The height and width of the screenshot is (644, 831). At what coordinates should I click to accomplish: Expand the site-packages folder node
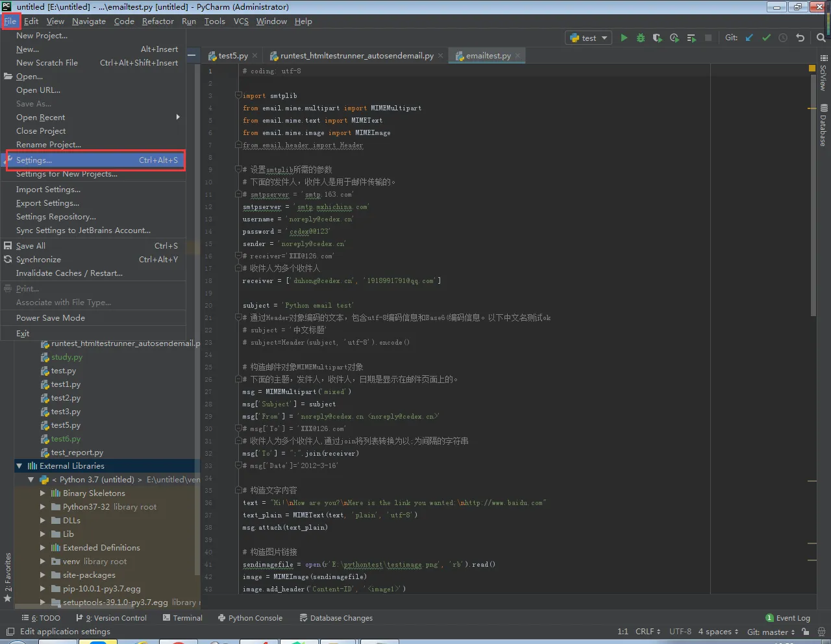point(43,575)
